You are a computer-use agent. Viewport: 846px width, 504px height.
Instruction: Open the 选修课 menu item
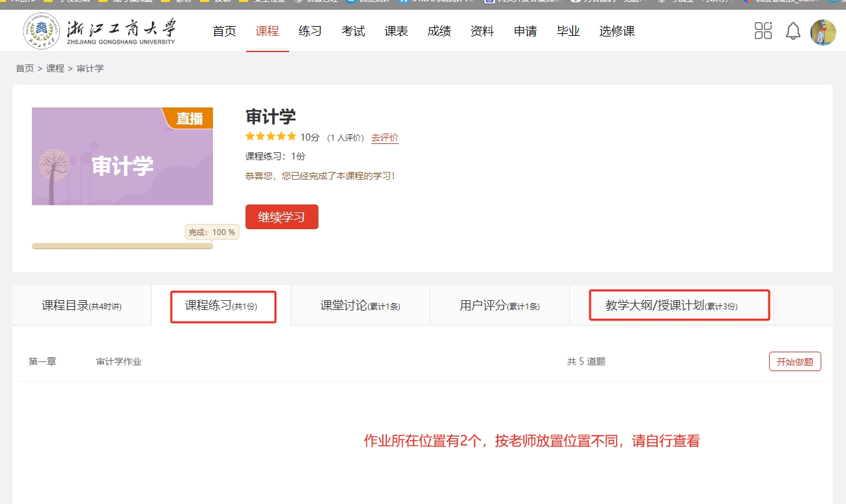617,31
